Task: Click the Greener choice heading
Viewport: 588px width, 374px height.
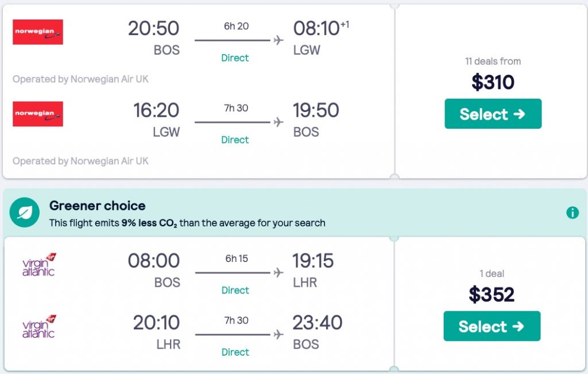Action: pyautogui.click(x=97, y=206)
